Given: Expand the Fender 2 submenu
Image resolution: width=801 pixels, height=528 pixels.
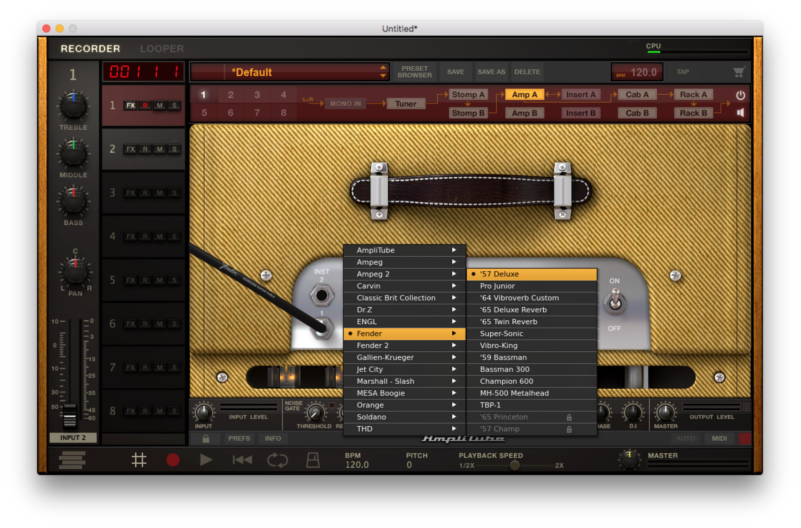Looking at the screenshot, I should pyautogui.click(x=405, y=346).
